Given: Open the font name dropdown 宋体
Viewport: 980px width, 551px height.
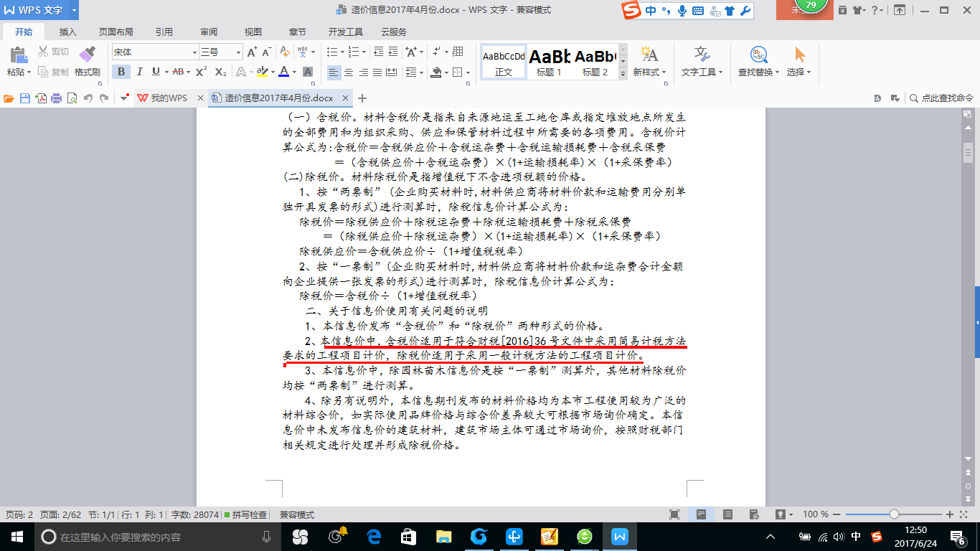Looking at the screenshot, I should [194, 52].
